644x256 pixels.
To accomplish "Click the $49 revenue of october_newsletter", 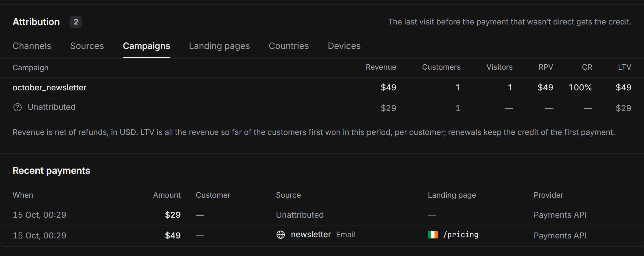I will (x=388, y=88).
